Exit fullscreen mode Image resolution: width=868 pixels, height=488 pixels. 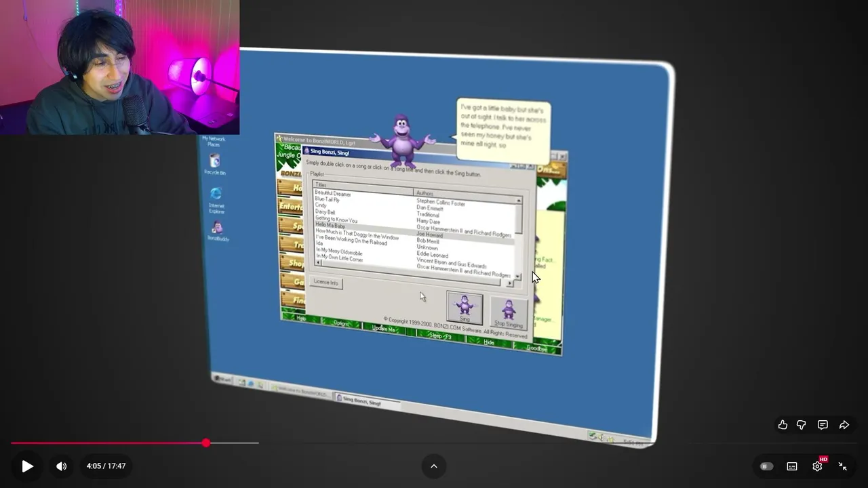[843, 466]
